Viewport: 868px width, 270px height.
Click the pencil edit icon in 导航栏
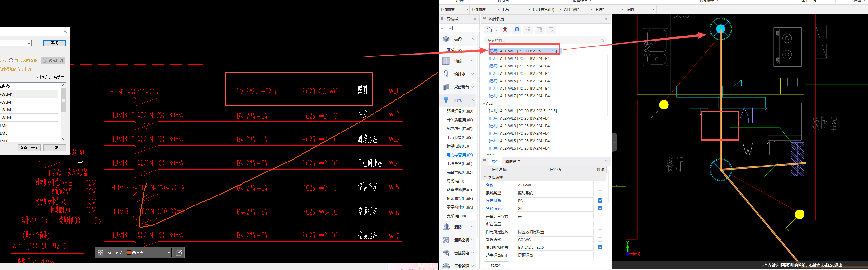[451, 28]
